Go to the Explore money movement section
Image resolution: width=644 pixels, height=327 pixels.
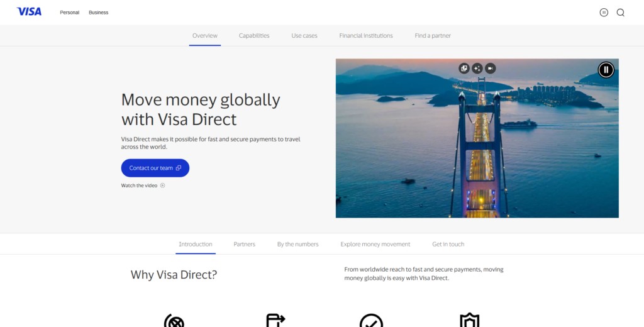[x=375, y=244]
